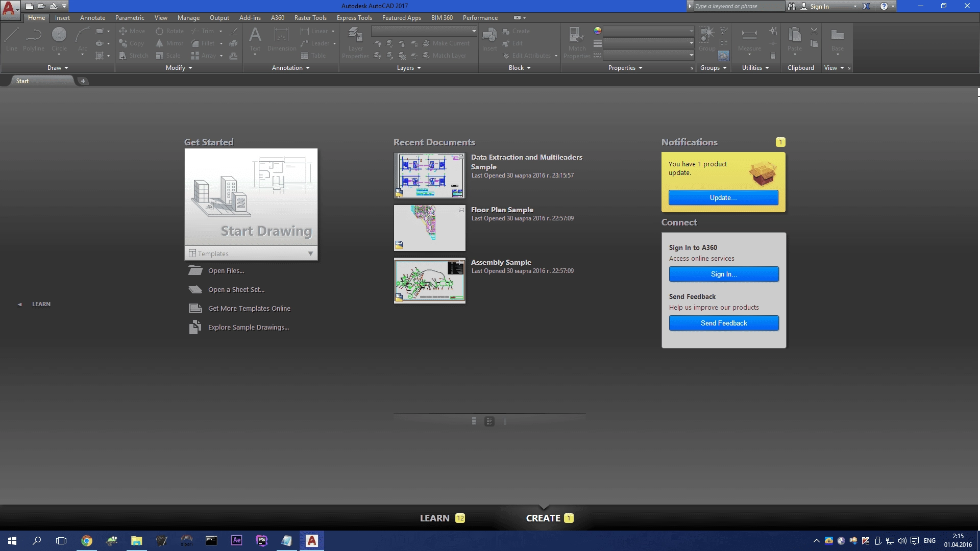Click the Sign In button for A360
The height and width of the screenshot is (551, 980).
(x=724, y=274)
